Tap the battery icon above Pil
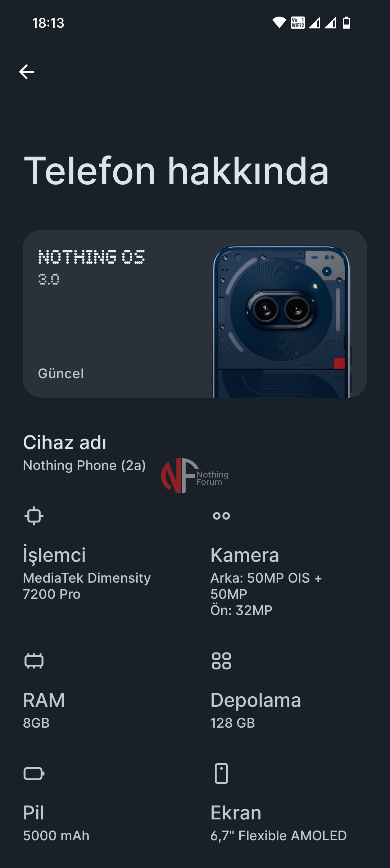 pyautogui.click(x=34, y=773)
